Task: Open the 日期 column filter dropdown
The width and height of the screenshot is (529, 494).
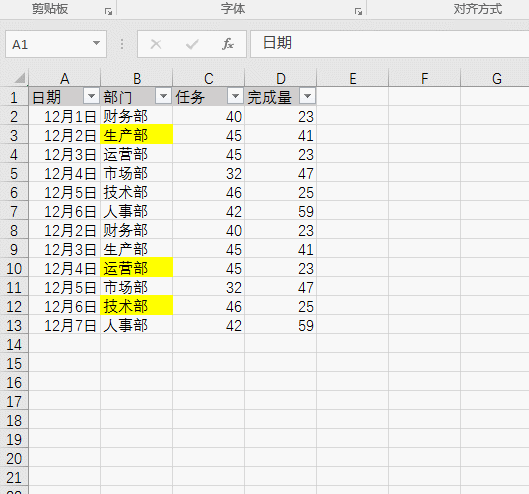Action: [91, 96]
